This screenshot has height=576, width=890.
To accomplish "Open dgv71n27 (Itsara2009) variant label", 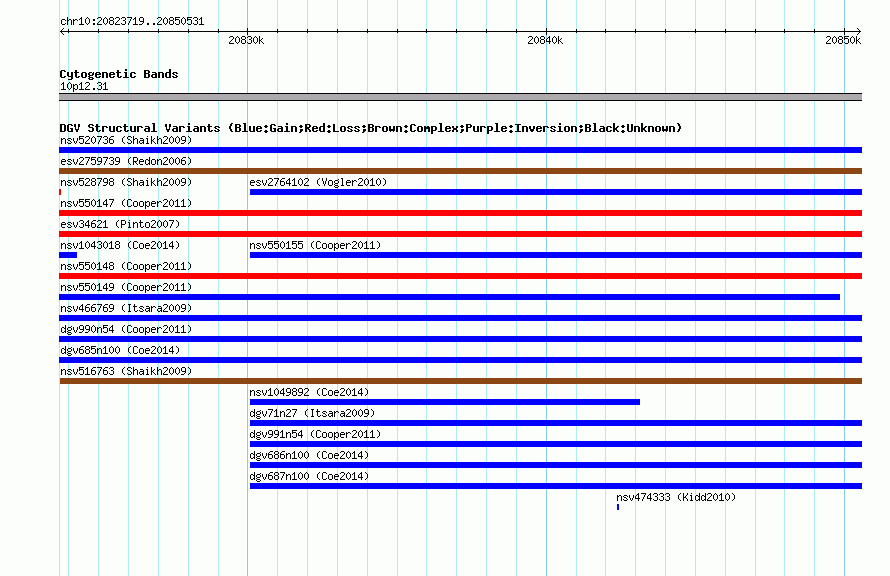I will pos(312,413).
